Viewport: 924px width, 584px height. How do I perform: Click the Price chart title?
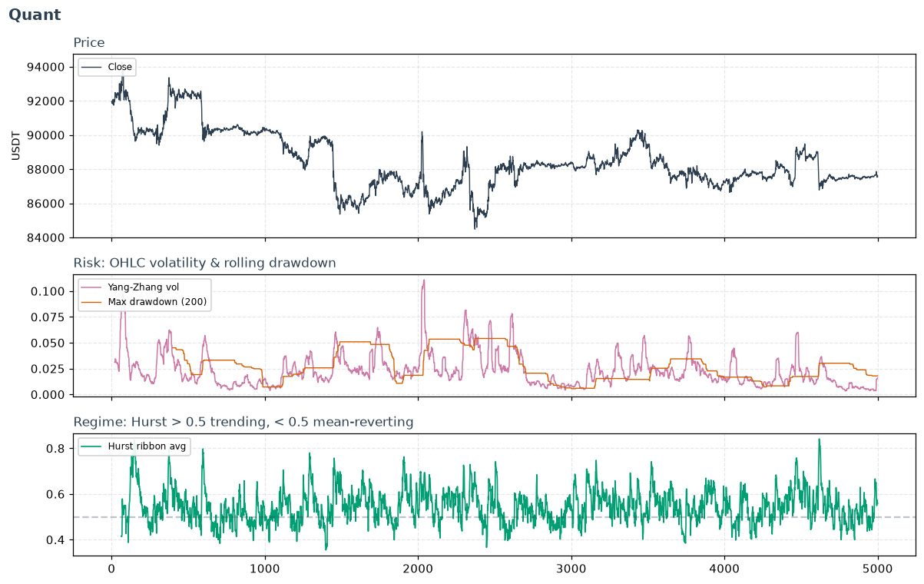[x=89, y=43]
